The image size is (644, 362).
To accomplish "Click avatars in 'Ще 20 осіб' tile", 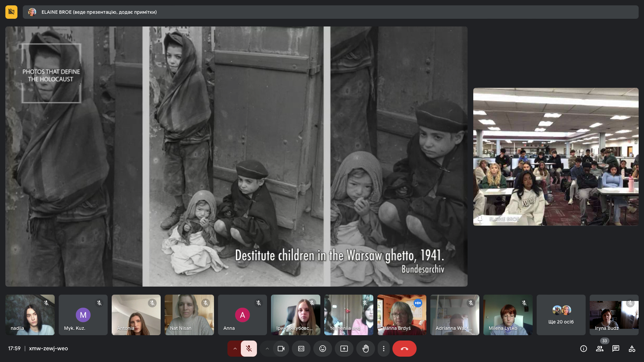I will coord(561,310).
